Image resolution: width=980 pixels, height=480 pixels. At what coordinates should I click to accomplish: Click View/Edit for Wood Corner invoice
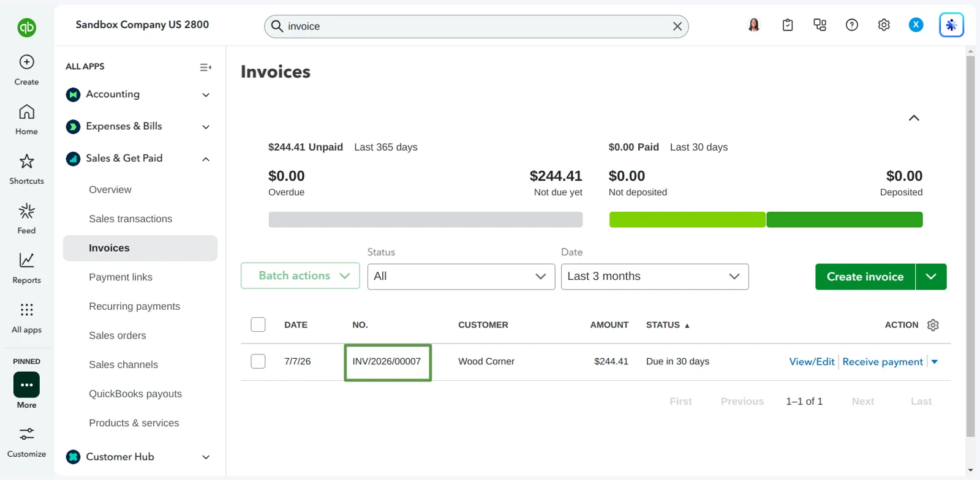coord(812,362)
